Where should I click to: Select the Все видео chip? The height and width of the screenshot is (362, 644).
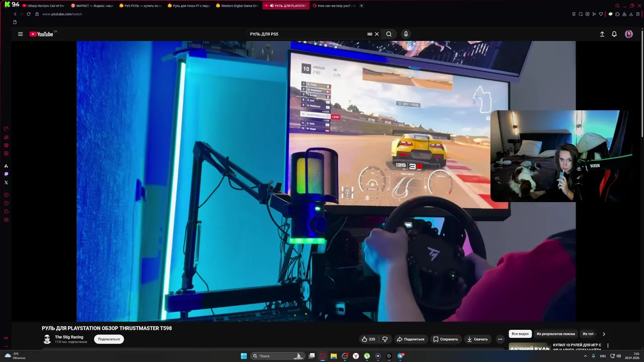(x=520, y=334)
